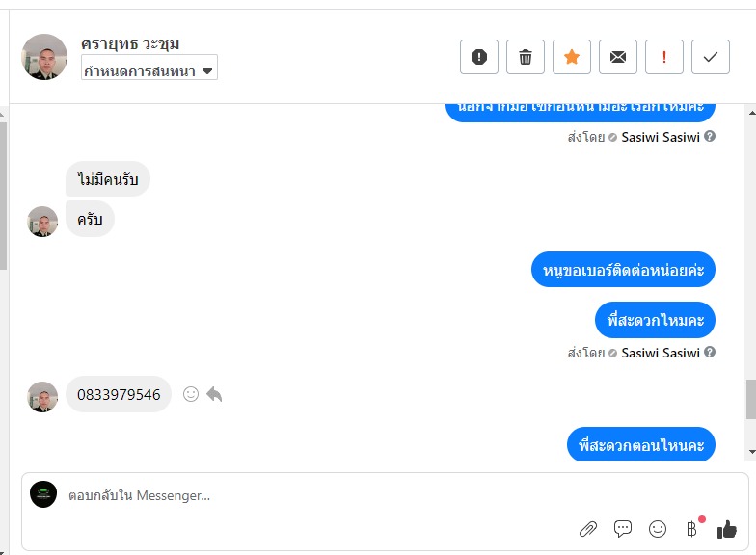Attach a file with the paperclip icon
Viewport: 756px width, 555px height.
pyautogui.click(x=587, y=528)
